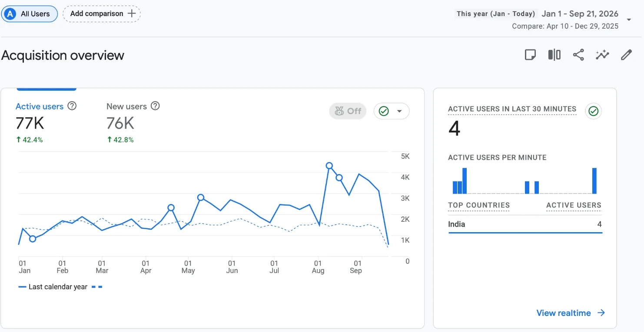This screenshot has width=644, height=332.
Task: Click the Acquisition overview title
Action: pyautogui.click(x=63, y=56)
